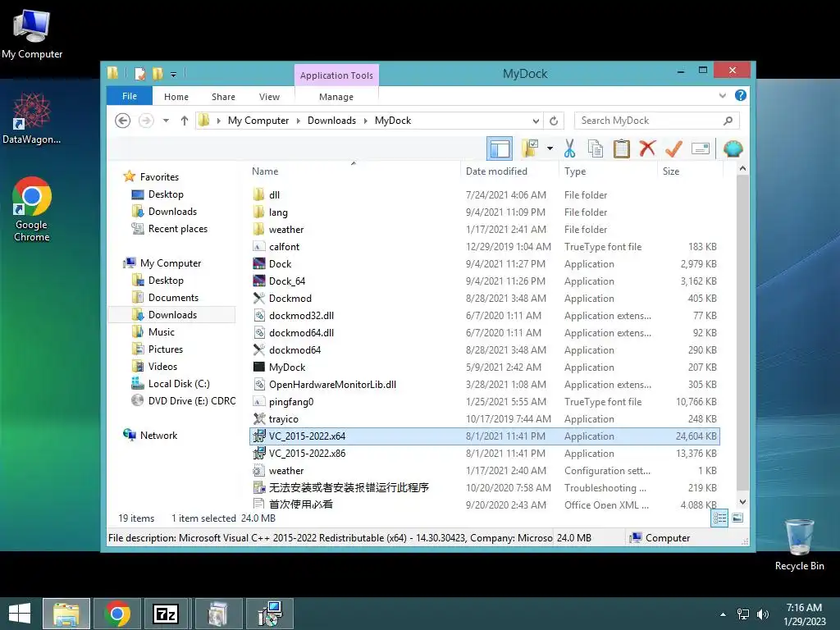Click Downloads breadcrumb in address bar
Viewport: 840px width, 630px height.
tap(331, 121)
